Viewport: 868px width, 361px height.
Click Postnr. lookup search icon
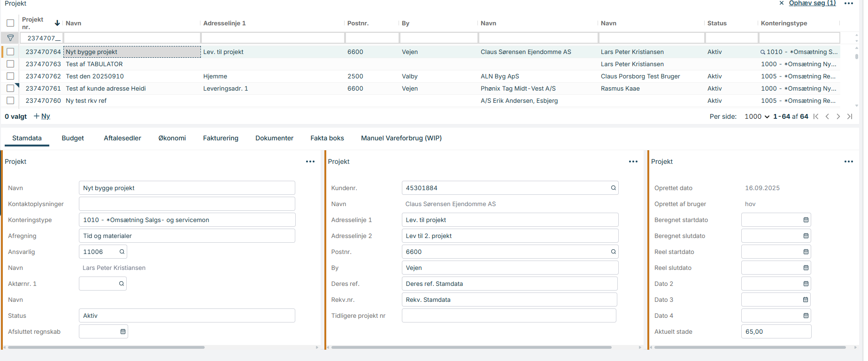(x=613, y=252)
